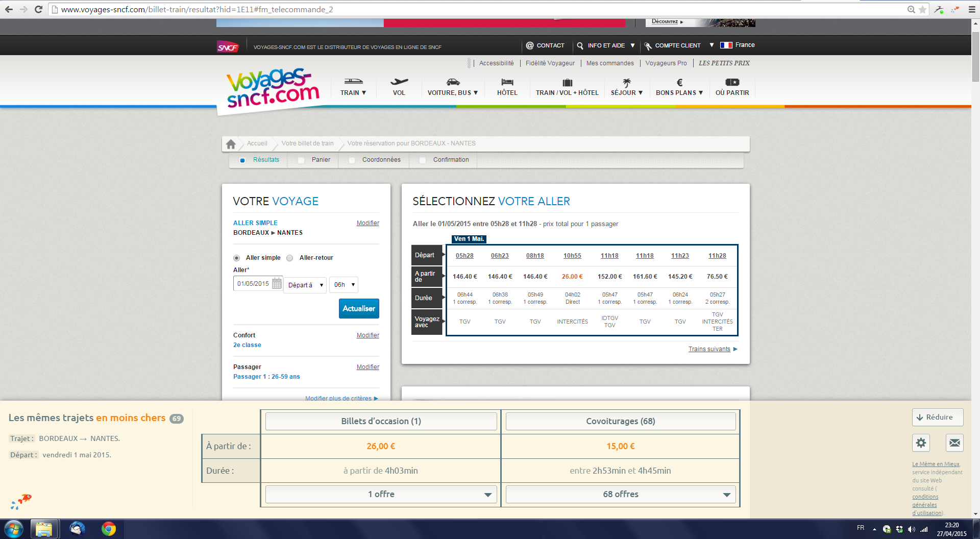Open the Billets d'occasion (1) tab

click(381, 421)
